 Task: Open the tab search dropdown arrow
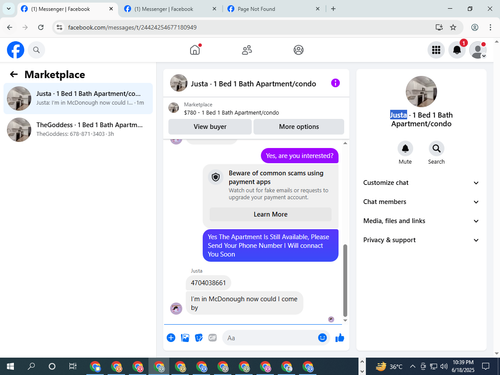click(9, 9)
